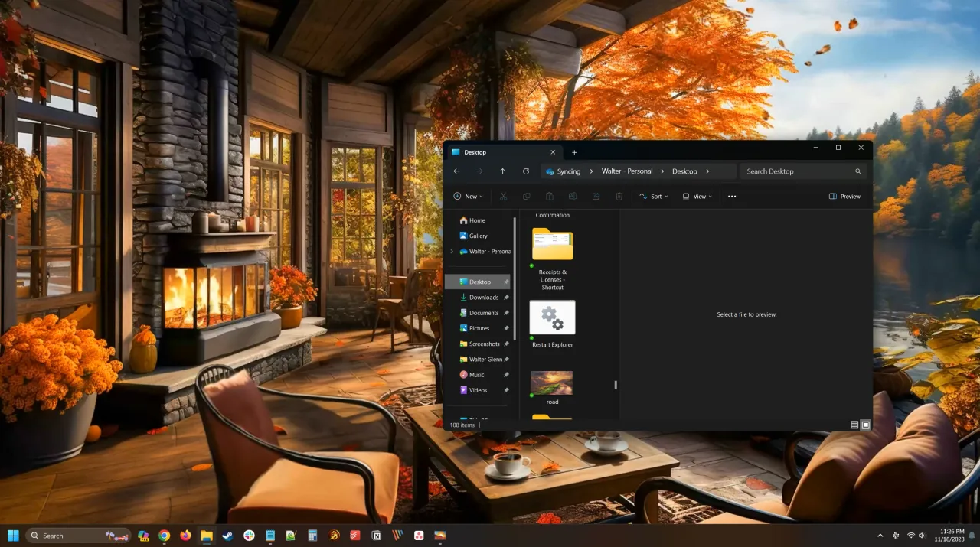Screen dimensions: 980x547
Task: Open the See more three-dots menu
Action: pyautogui.click(x=732, y=197)
